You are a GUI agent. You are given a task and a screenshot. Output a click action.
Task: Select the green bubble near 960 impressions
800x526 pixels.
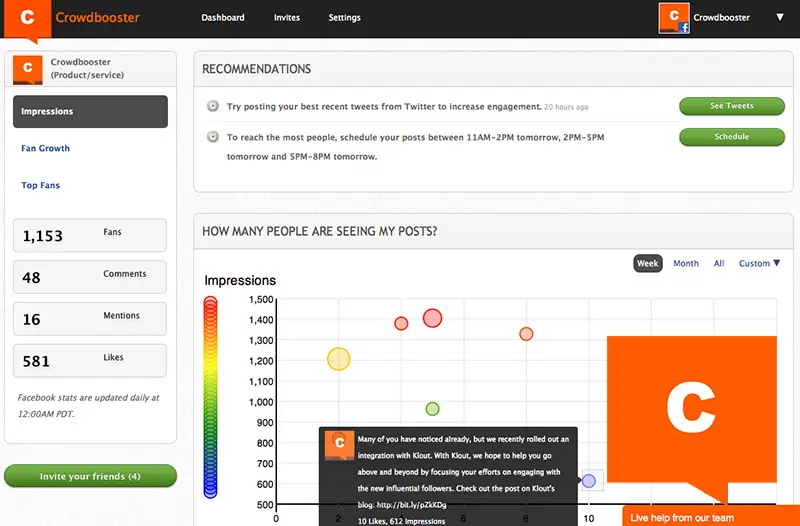click(432, 409)
